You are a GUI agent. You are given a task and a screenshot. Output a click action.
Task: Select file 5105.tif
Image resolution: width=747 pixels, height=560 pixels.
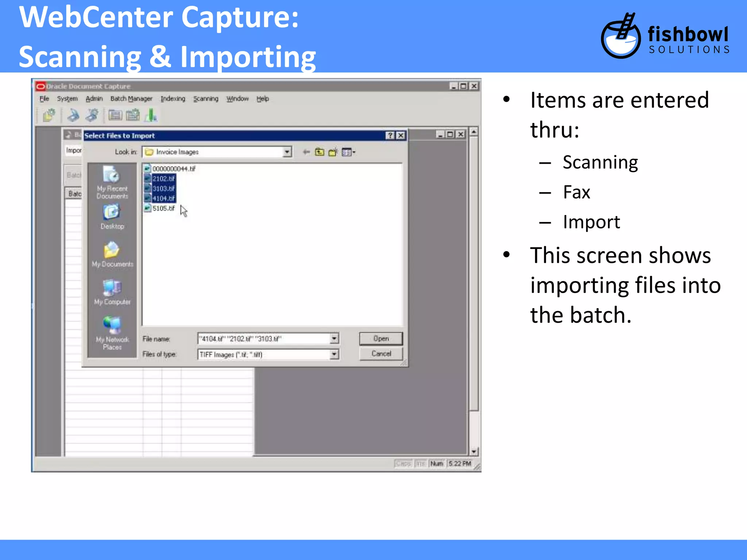[160, 208]
